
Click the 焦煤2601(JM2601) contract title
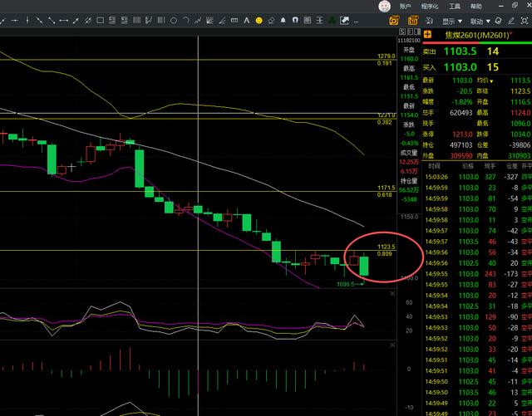click(x=479, y=35)
